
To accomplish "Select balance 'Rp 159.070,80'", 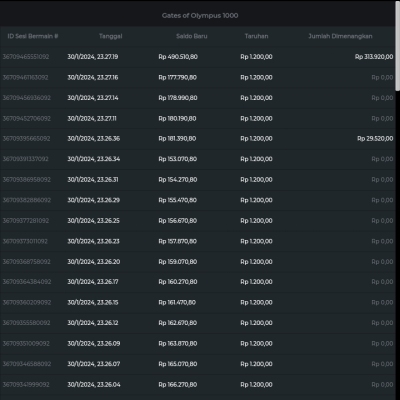I will pos(178,262).
